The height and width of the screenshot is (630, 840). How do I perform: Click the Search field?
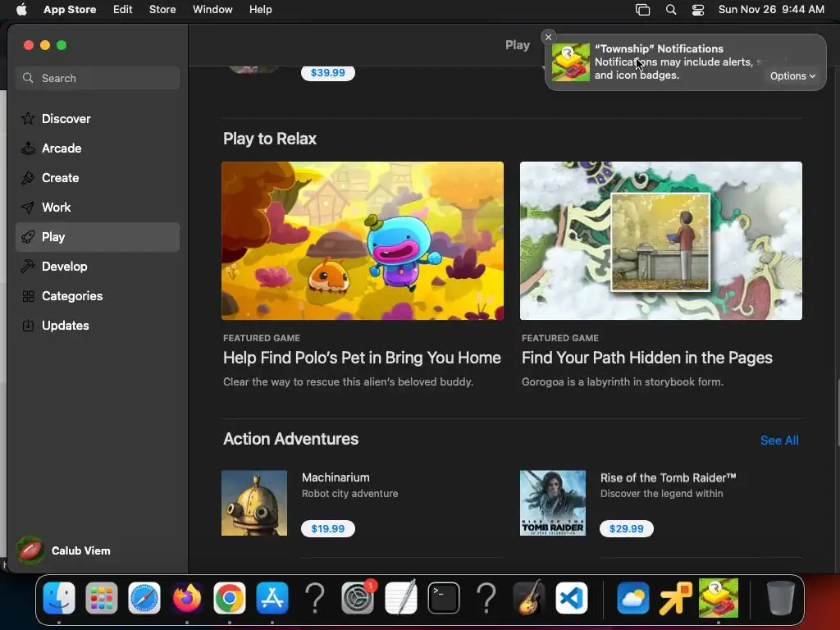tap(98, 78)
